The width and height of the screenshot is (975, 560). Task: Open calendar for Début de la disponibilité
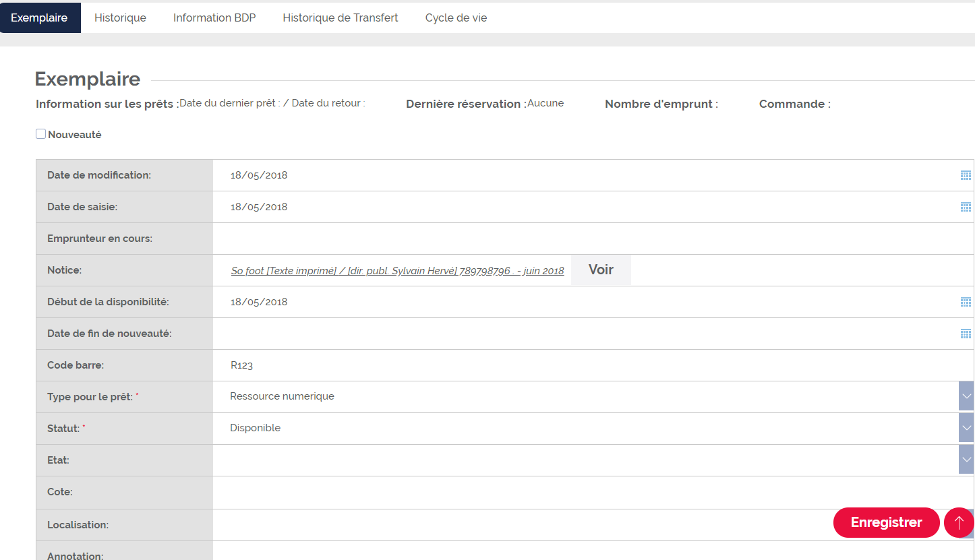966,302
